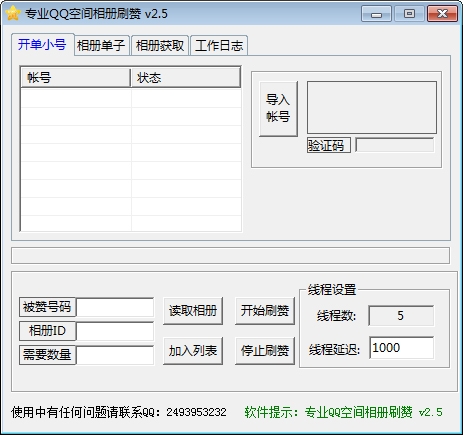
Task: Open the 相册获取 tab
Action: (x=160, y=45)
